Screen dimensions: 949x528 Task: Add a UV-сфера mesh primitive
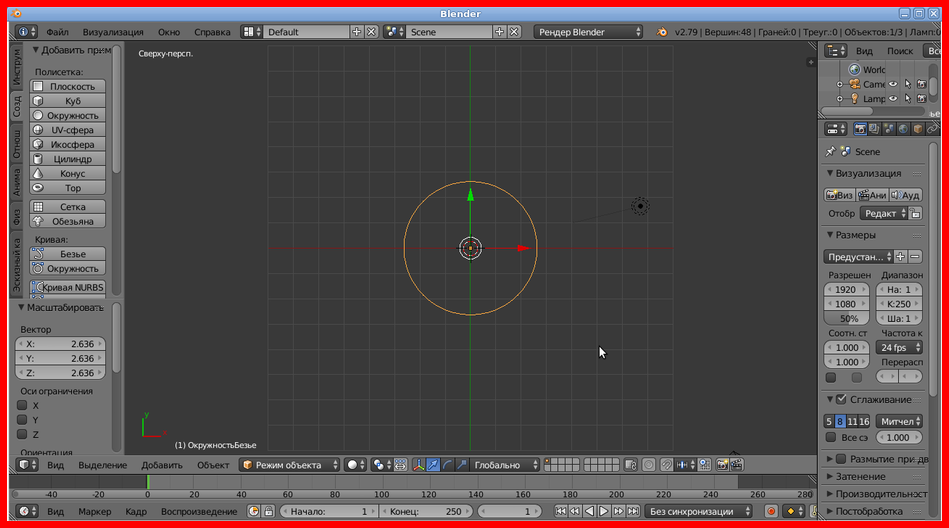(x=67, y=130)
